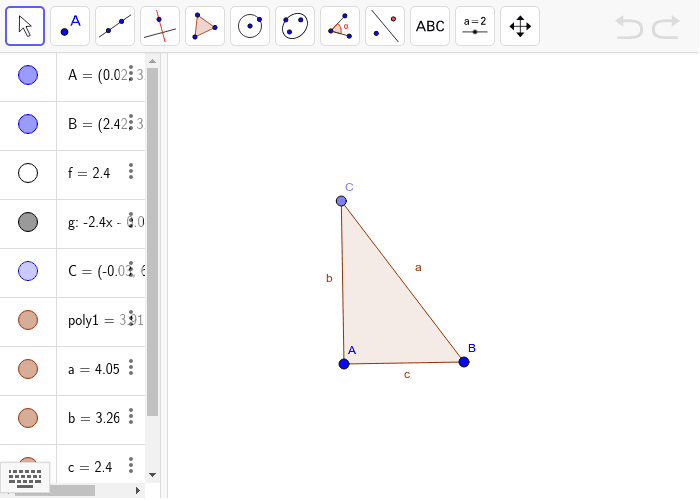Toggle visibility of f = 2.4
Viewport: 700px width, 500px height.
(x=28, y=173)
